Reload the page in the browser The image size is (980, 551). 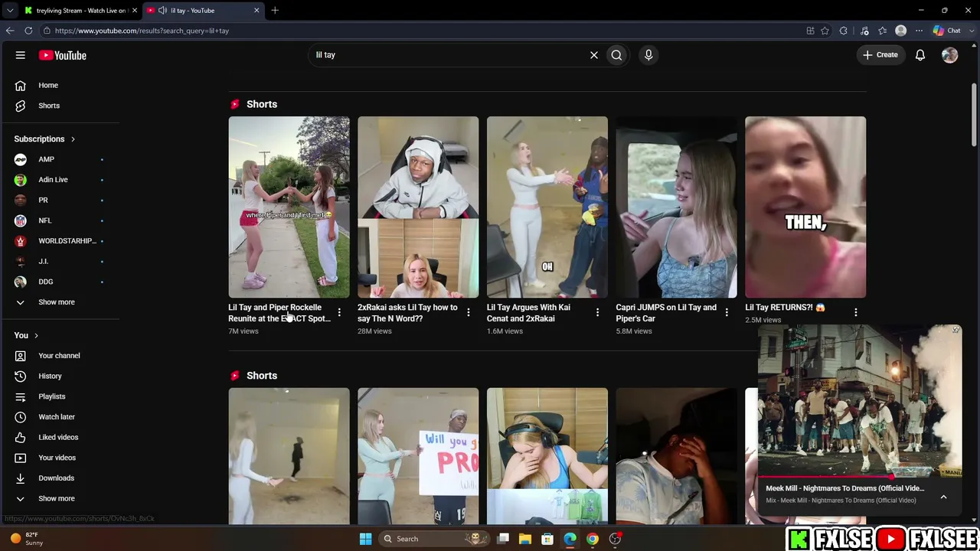(28, 31)
